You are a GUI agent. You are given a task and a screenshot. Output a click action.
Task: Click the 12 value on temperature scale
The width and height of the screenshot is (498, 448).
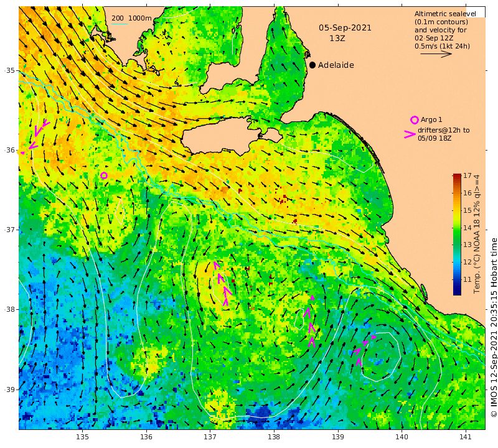(467, 262)
